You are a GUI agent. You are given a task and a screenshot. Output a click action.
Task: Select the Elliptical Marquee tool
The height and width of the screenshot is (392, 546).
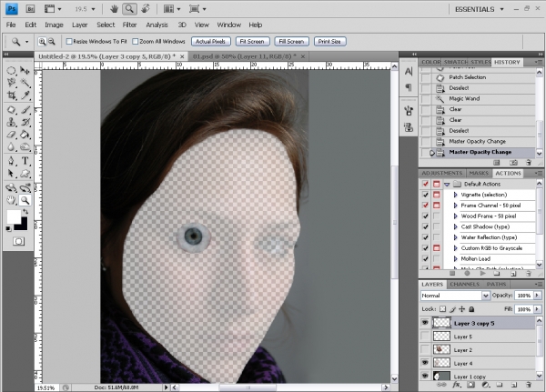pos(11,71)
